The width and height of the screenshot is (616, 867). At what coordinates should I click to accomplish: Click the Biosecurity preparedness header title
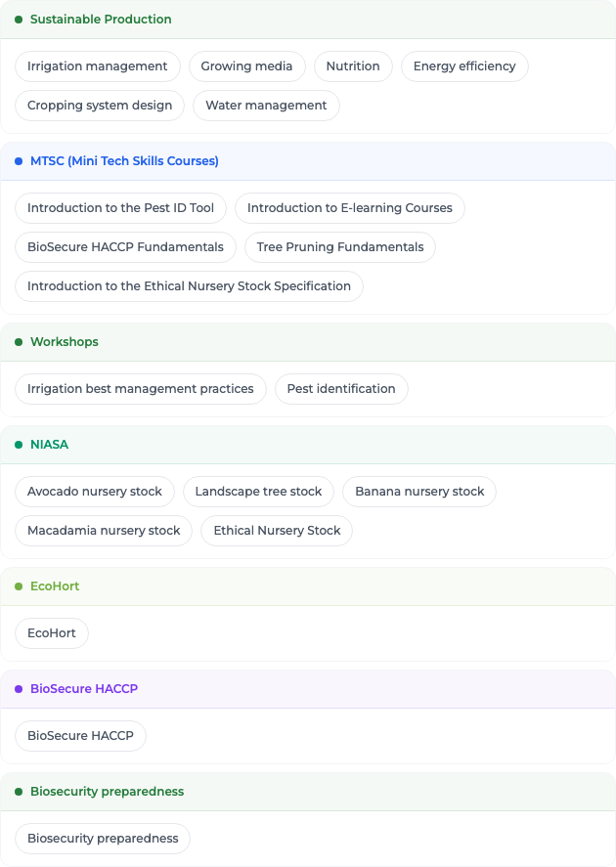(x=107, y=792)
